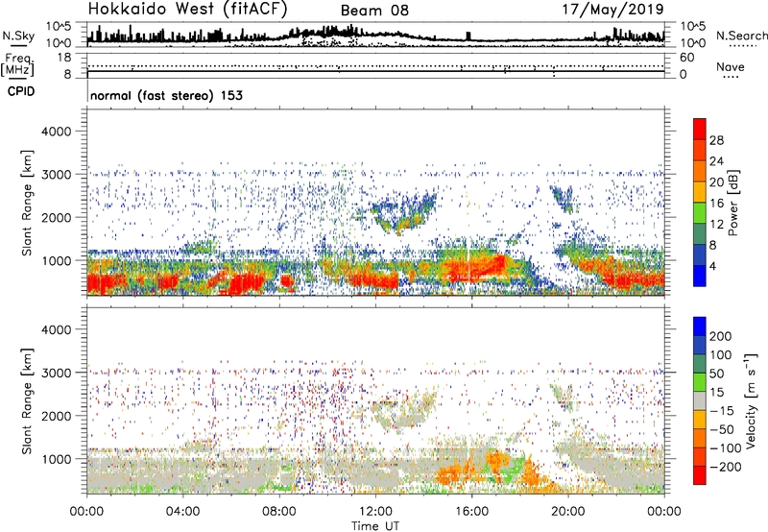Click the '200' value on the Velocity scale

click(721, 336)
